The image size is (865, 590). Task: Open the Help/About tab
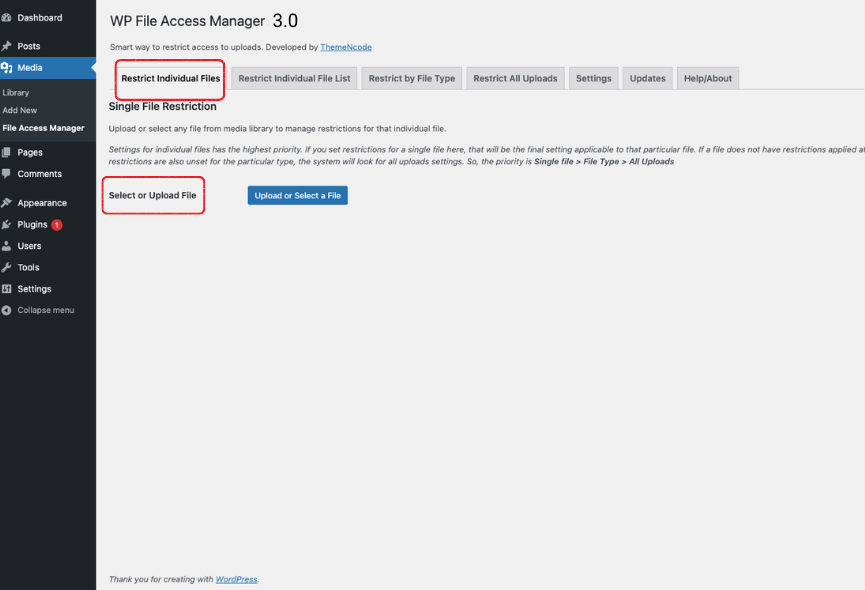tap(708, 78)
